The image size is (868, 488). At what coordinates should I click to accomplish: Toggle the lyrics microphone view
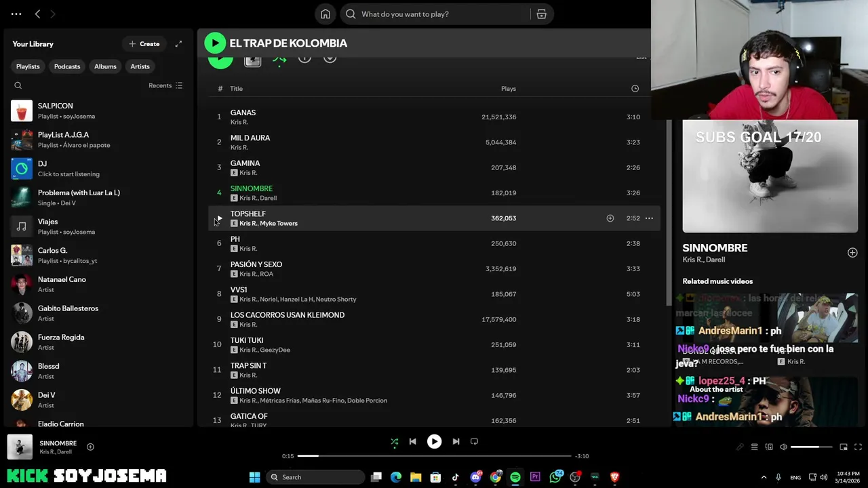tap(740, 447)
